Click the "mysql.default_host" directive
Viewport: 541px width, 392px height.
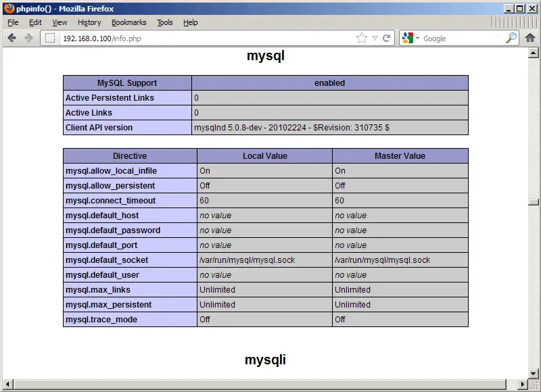point(102,216)
